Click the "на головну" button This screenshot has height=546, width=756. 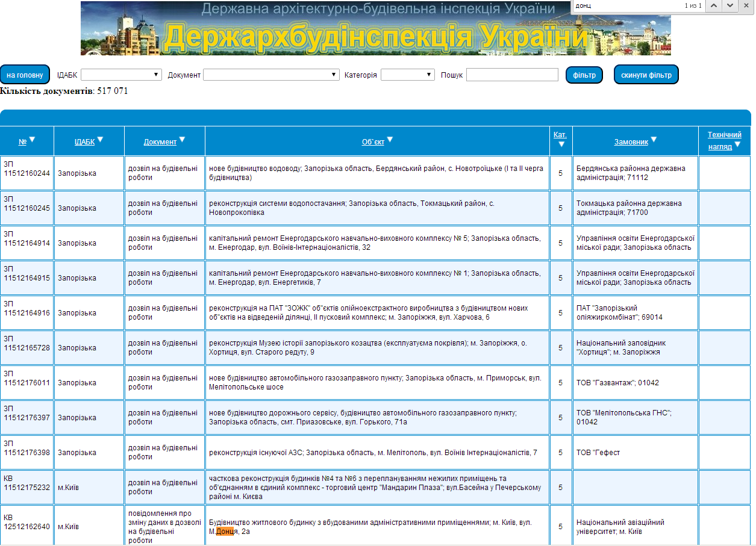25,75
